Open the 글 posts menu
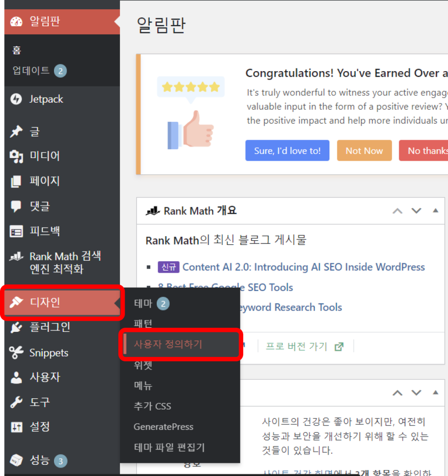 coord(62,132)
